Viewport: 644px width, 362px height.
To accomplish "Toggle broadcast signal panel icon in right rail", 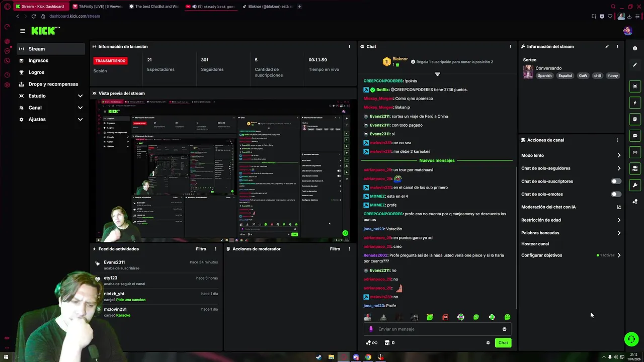I will pos(635,152).
